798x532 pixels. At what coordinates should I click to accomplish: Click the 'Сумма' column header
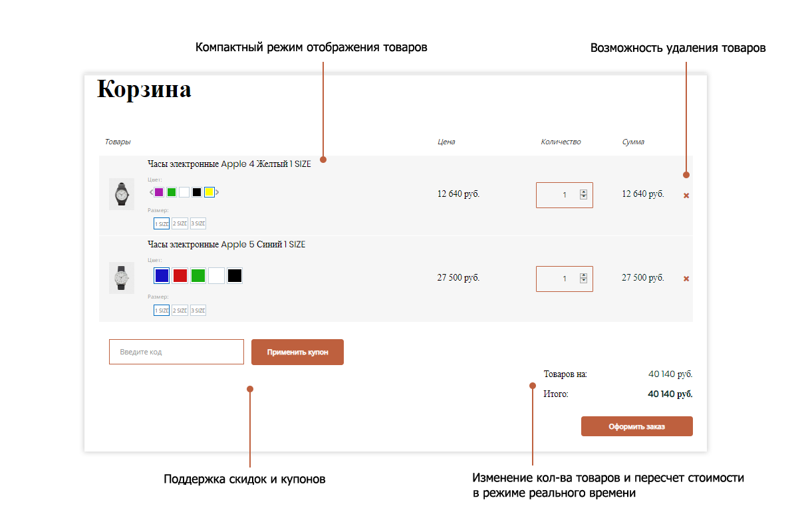pos(633,142)
